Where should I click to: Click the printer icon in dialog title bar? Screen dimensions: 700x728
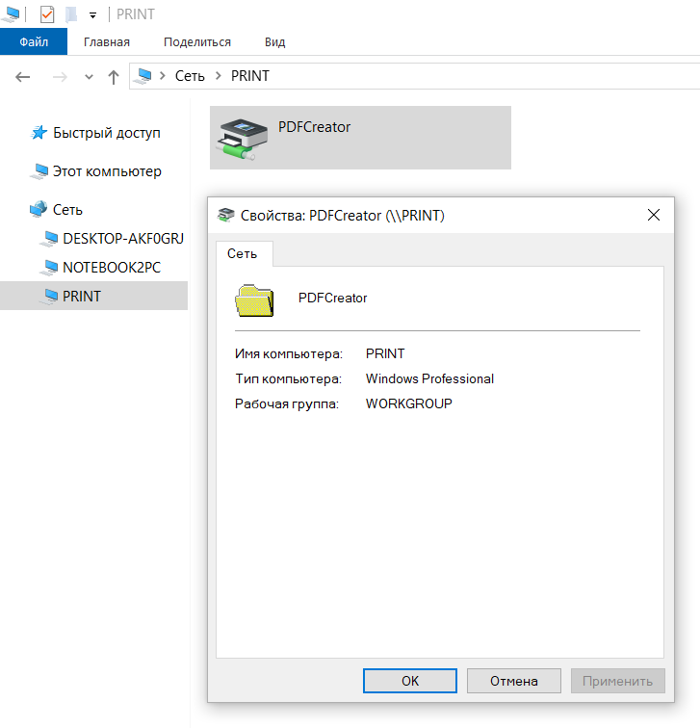click(226, 215)
